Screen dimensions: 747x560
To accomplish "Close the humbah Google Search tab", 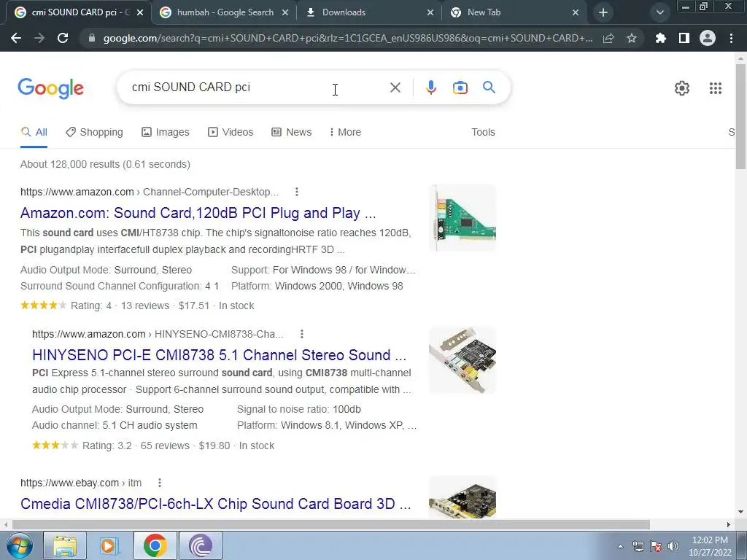I will click(285, 12).
